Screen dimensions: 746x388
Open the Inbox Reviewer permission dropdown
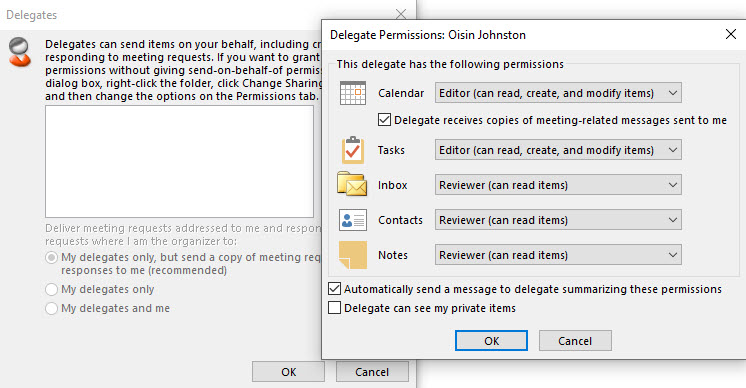point(558,185)
